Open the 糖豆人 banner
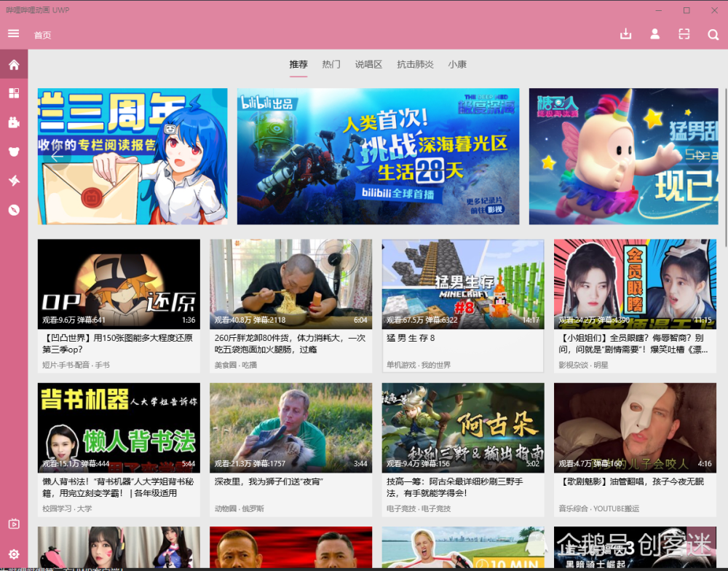This screenshot has height=571, width=728. [624, 157]
